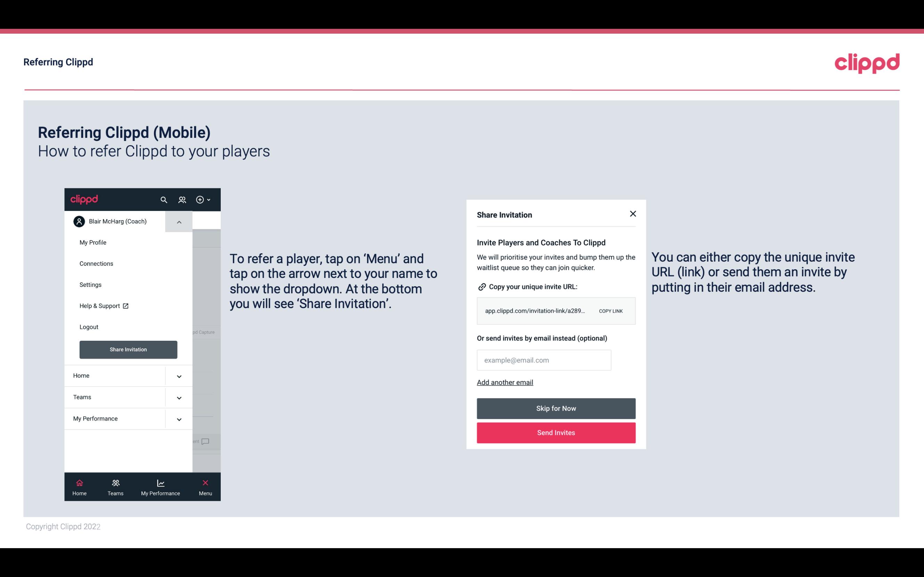
Task: Click Send Invites button
Action: (556, 433)
